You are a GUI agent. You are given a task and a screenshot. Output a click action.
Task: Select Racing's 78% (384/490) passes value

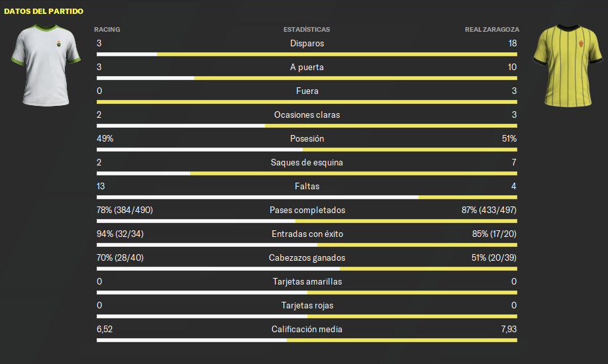pyautogui.click(x=125, y=210)
